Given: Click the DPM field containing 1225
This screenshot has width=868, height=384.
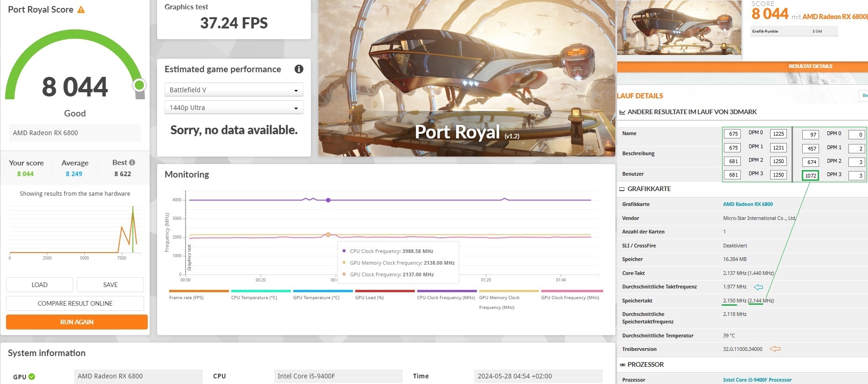Looking at the screenshot, I should pos(778,134).
